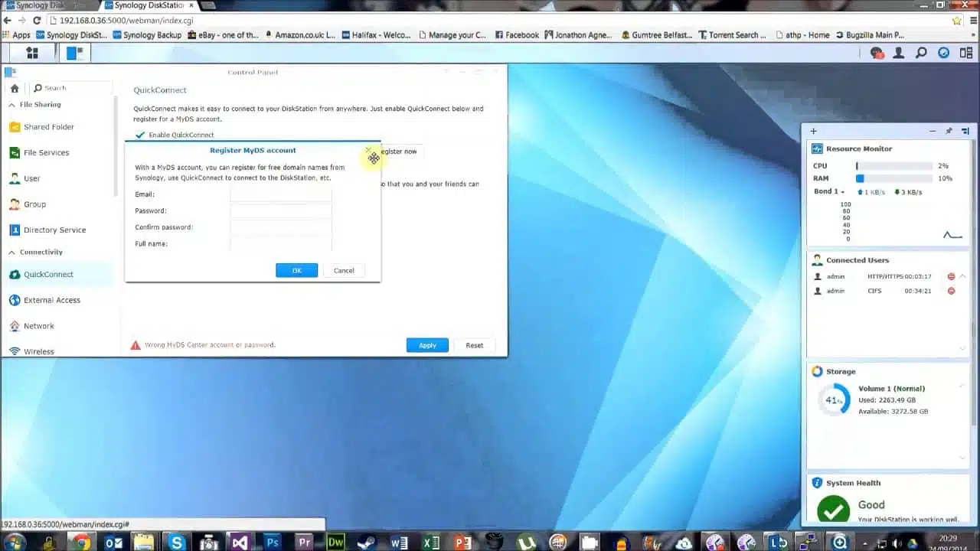
Task: Open the Synology Backup bookmark
Action: coord(147,35)
